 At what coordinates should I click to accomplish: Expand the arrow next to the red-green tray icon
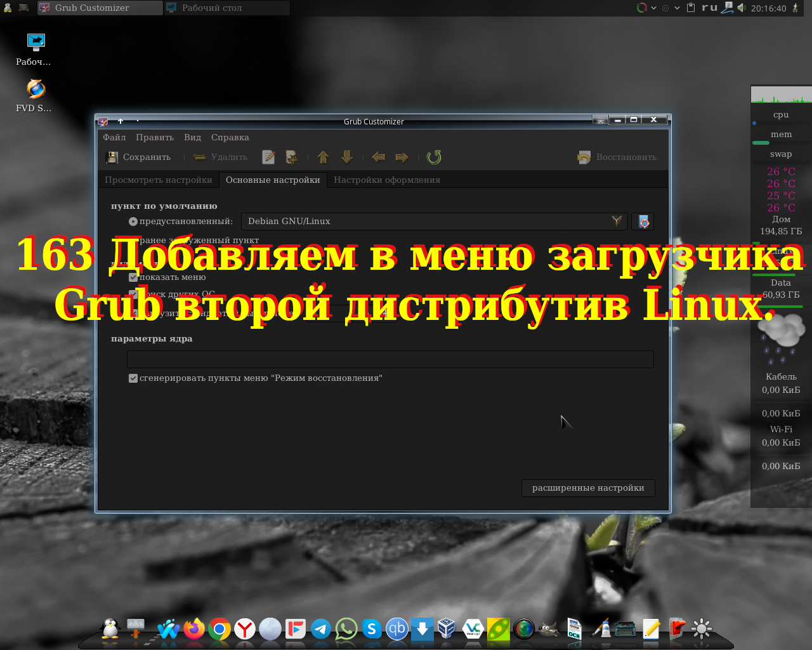653,8
